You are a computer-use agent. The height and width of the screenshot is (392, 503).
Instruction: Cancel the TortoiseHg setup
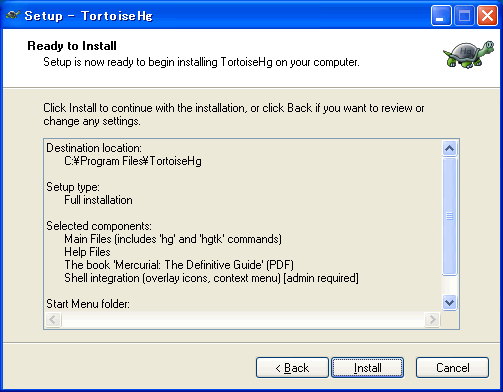click(x=452, y=368)
